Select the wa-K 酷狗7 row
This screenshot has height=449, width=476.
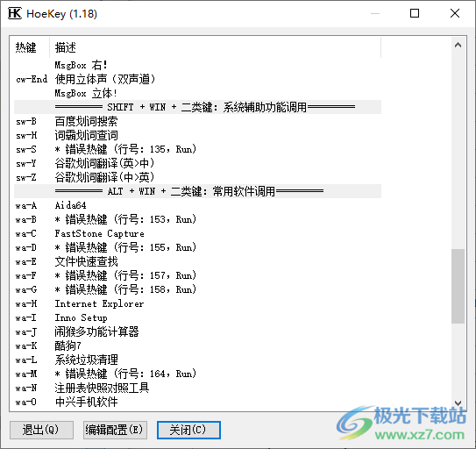197,346
